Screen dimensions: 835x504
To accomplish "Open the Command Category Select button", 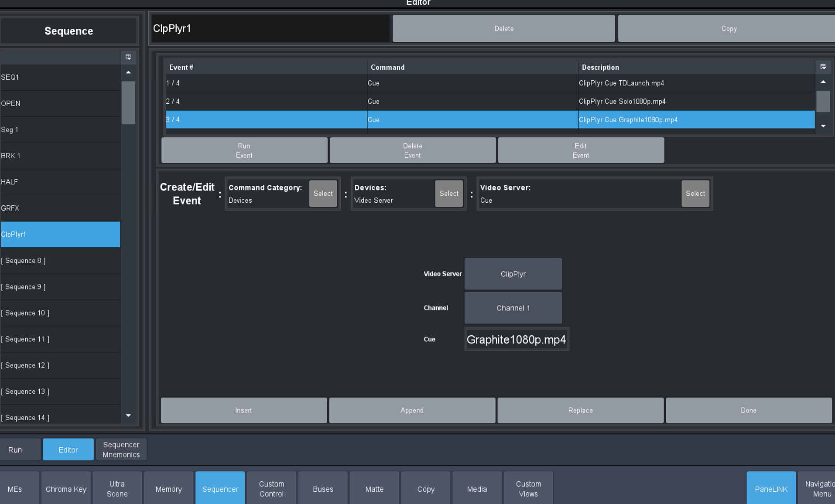I will [323, 194].
